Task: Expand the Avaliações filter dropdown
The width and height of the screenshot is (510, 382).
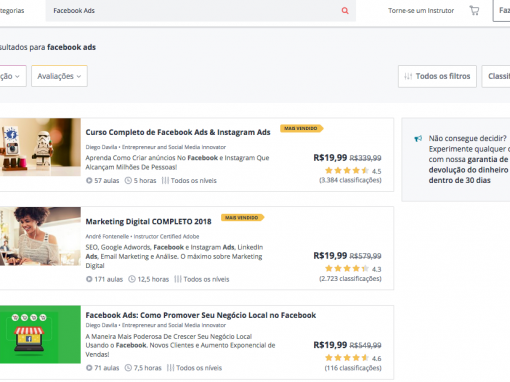Action: (59, 76)
